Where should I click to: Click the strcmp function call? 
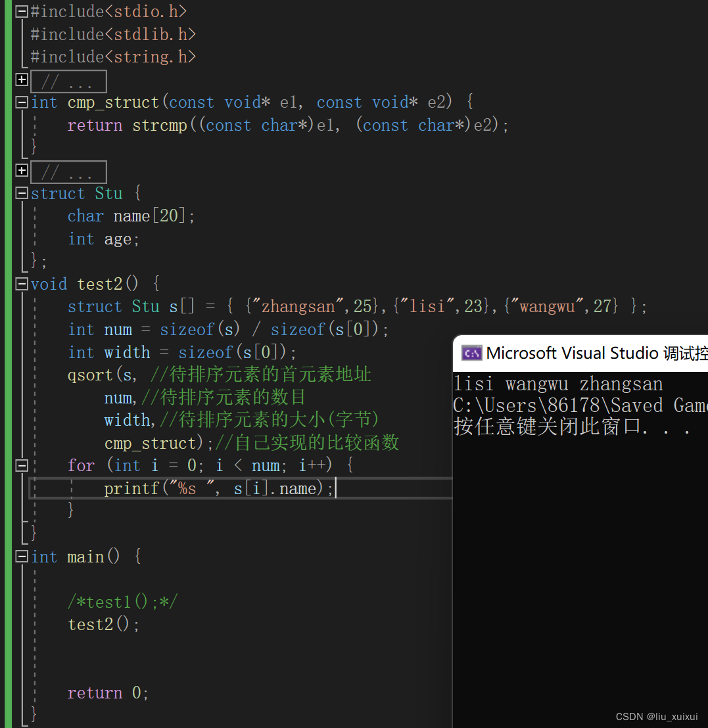[x=160, y=125]
